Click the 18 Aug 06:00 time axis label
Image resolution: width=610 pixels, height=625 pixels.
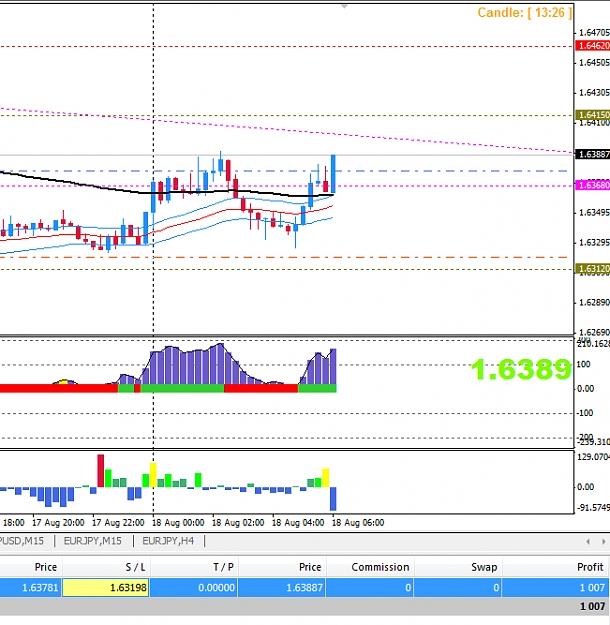coord(358,523)
